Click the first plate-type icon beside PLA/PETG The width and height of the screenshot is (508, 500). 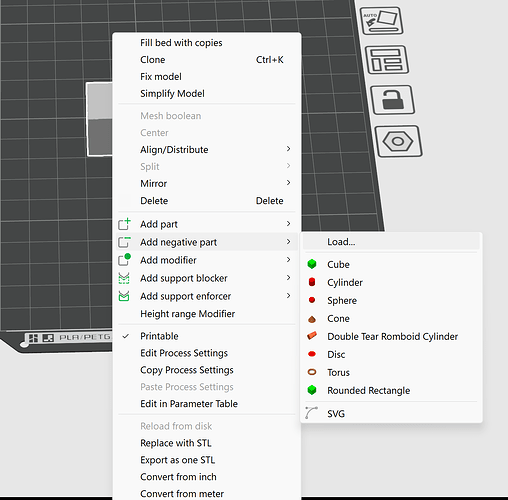click(33, 338)
